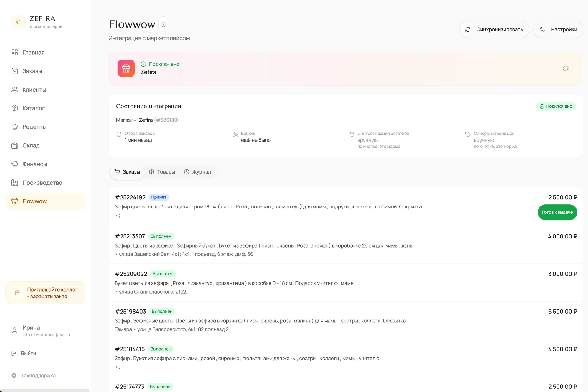Click the email info.sib-express@mail.ru

(47, 335)
